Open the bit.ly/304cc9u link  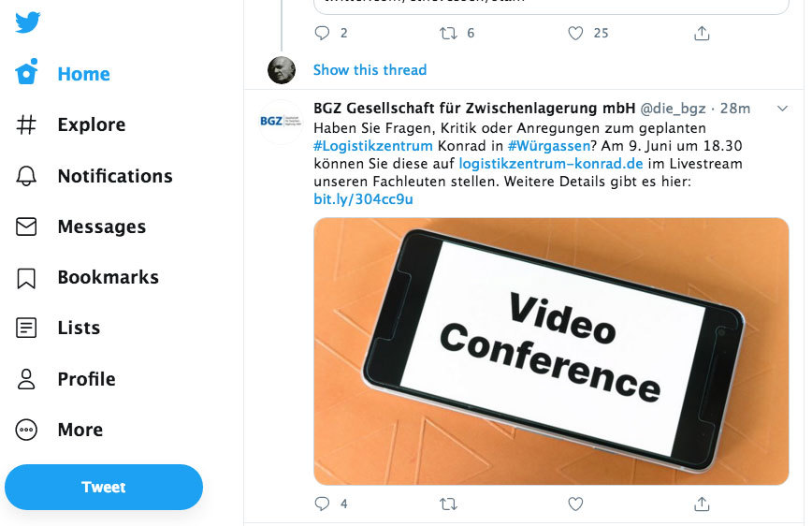point(364,199)
